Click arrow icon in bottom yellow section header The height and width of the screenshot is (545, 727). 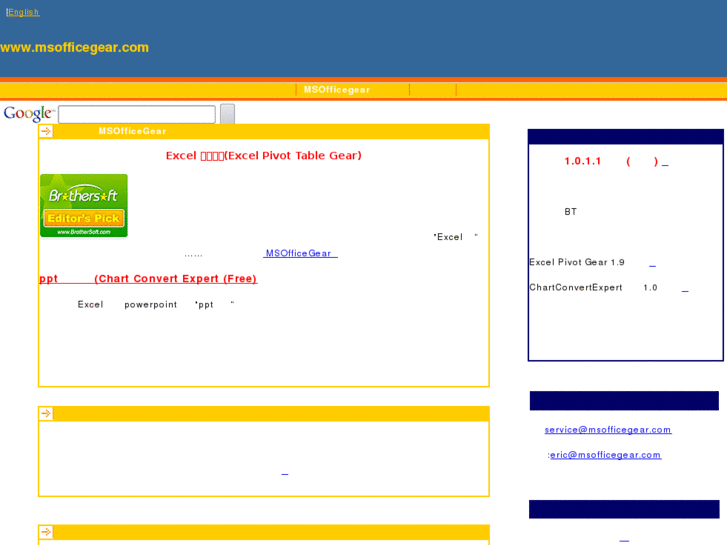click(x=46, y=532)
